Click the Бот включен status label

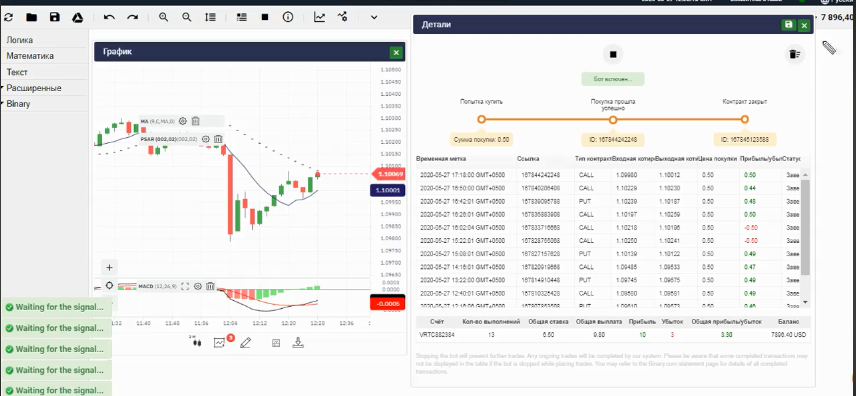[x=613, y=79]
